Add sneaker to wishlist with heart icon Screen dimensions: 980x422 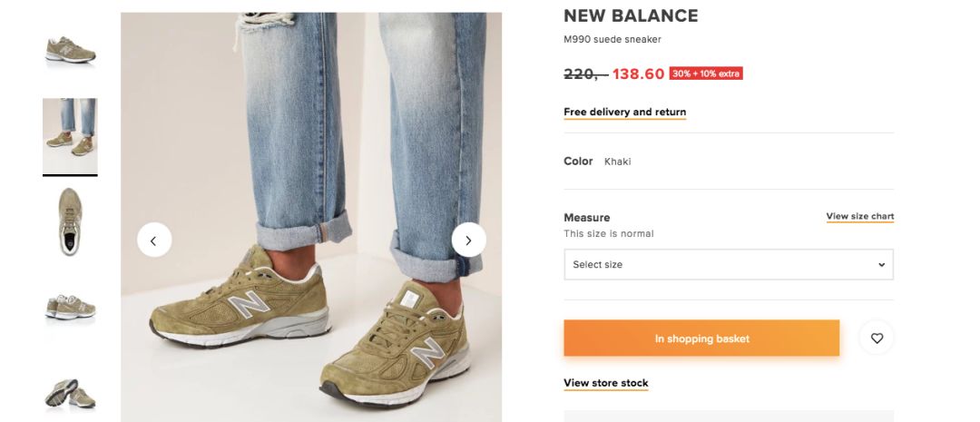click(877, 338)
